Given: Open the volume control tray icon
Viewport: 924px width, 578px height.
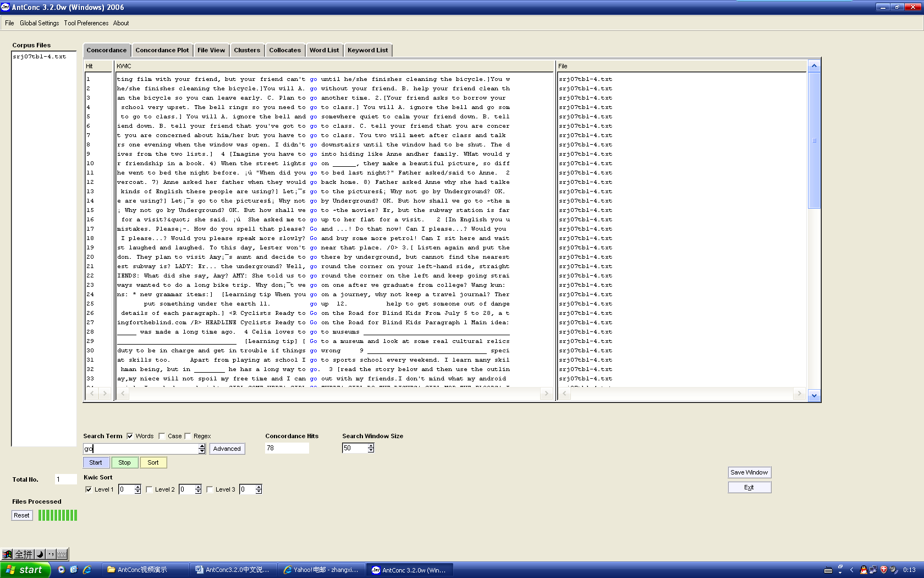Looking at the screenshot, I should click(893, 570).
